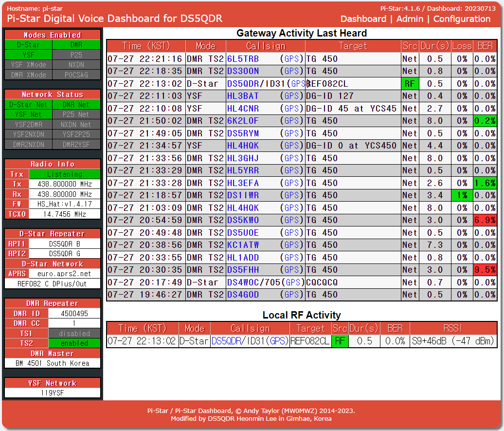Go to the Configuration page
Screen dimensions: 504x431
(462, 19)
